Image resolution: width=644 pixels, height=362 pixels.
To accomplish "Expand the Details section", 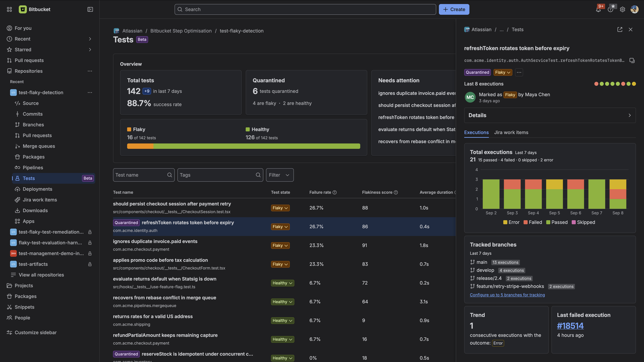I will click(x=550, y=115).
